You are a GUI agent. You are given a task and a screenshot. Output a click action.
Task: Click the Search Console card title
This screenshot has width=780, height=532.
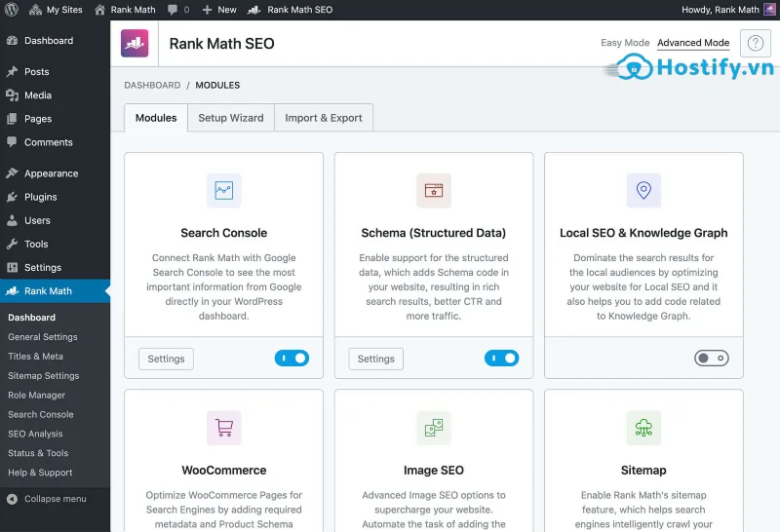point(224,233)
